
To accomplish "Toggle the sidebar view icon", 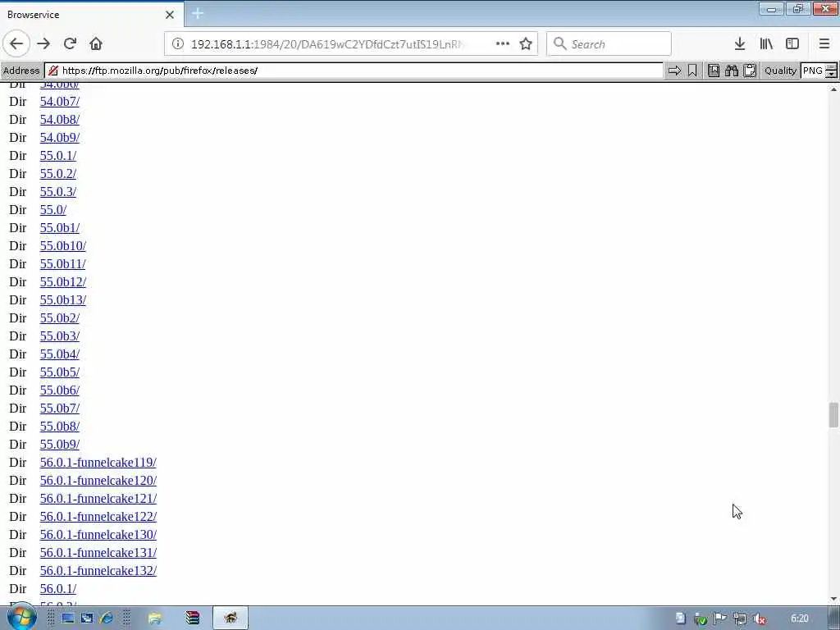I will (792, 43).
